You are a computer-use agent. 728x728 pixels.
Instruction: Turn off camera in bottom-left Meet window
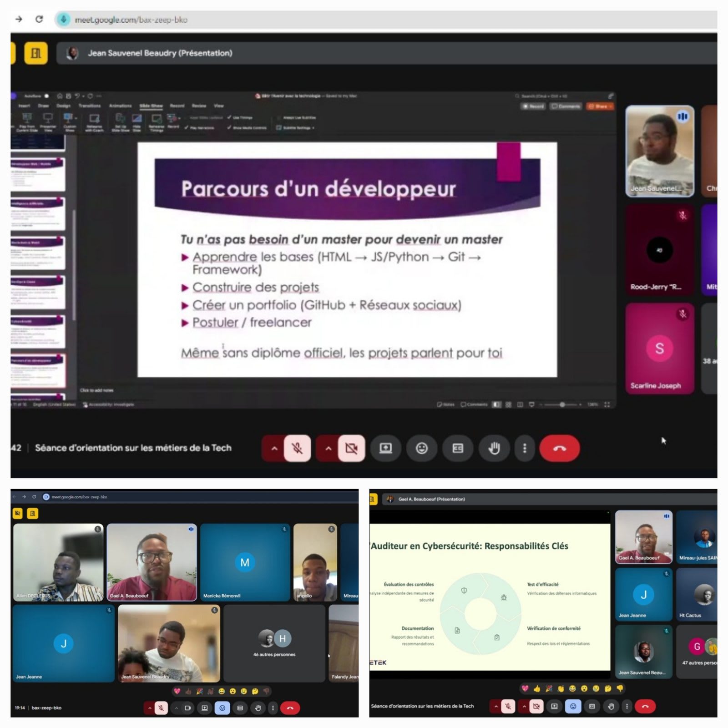(187, 708)
